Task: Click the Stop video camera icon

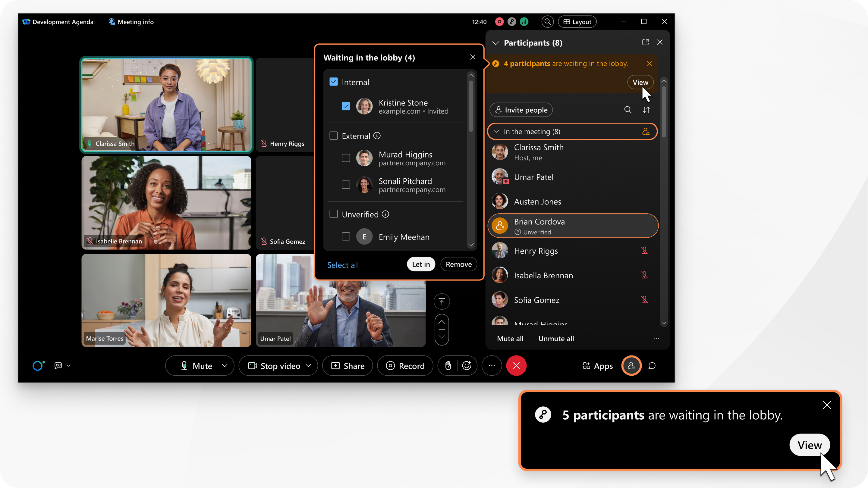Action: tap(252, 365)
